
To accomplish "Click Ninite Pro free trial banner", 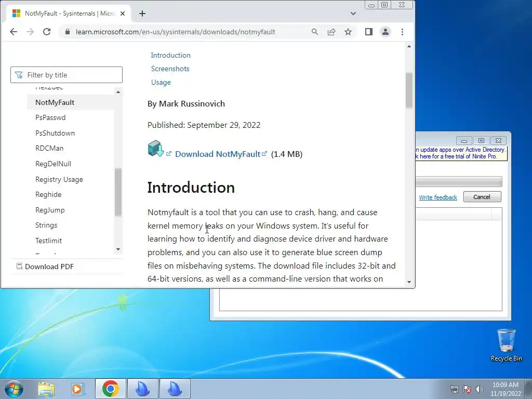I will 461,153.
